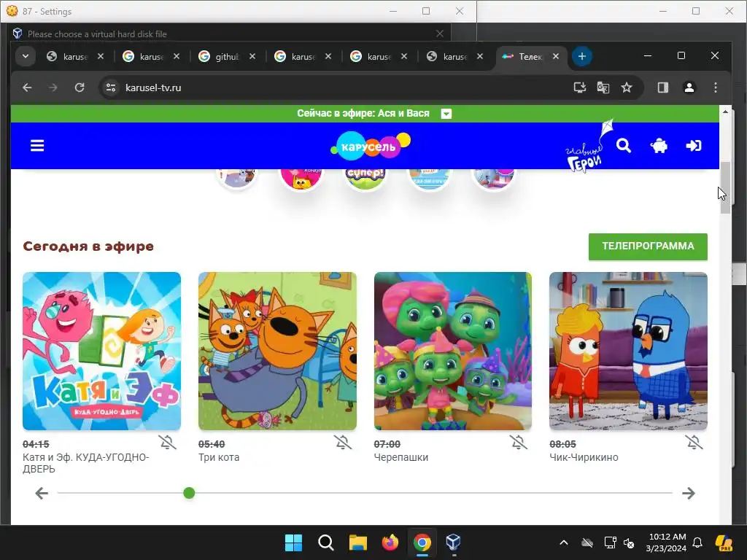
Task: Open Firefox from taskbar
Action: [390, 542]
